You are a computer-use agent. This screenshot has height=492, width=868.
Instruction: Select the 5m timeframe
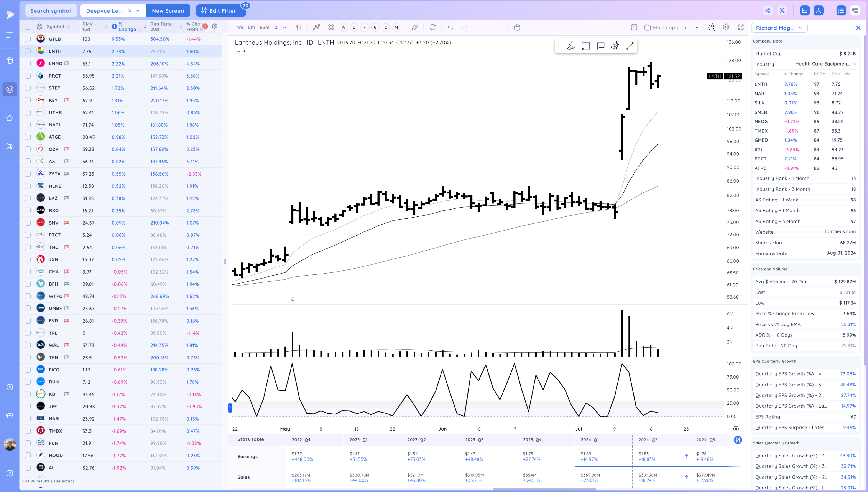click(x=251, y=27)
